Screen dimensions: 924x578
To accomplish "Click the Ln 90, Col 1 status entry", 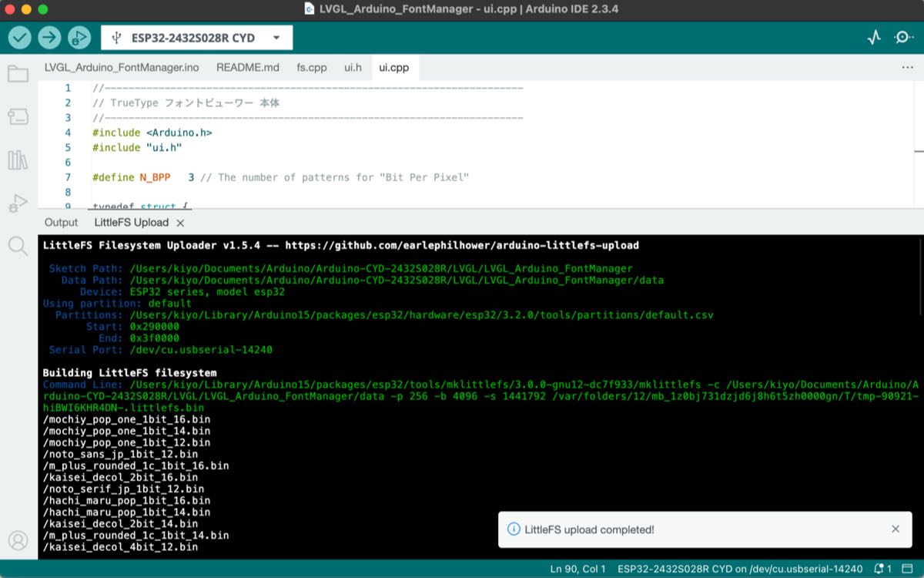I will click(578, 569).
